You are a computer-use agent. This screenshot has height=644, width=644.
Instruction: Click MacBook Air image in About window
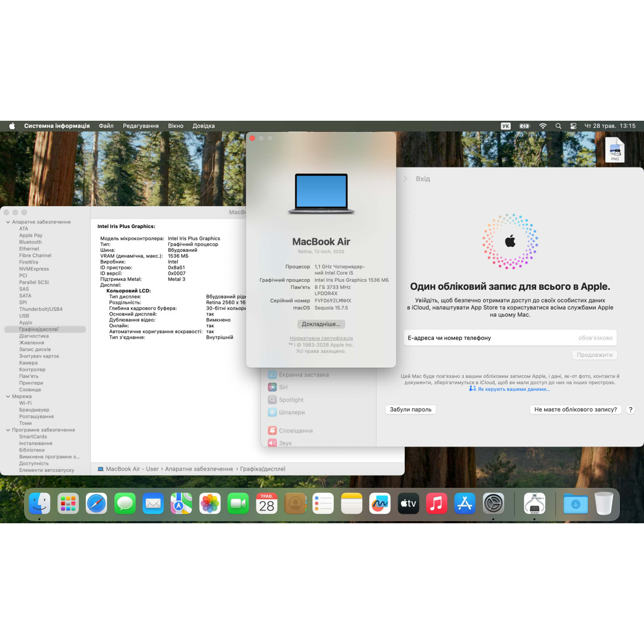pyautogui.click(x=321, y=194)
